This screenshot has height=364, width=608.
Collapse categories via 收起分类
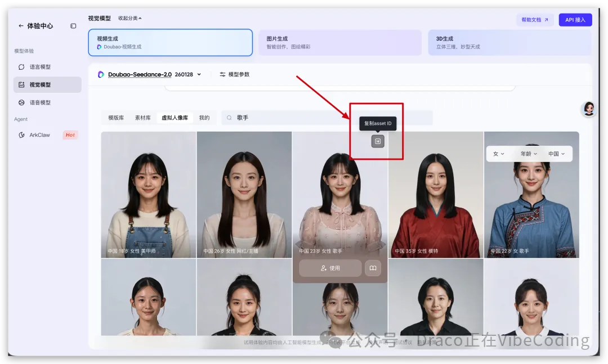click(130, 18)
